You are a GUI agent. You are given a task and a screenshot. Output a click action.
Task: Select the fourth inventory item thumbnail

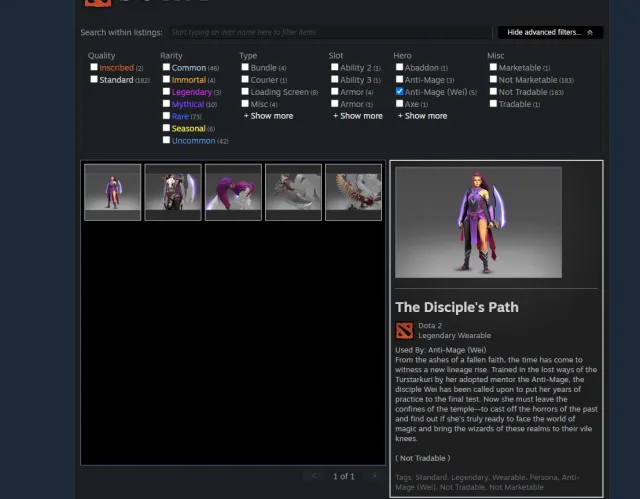293,192
